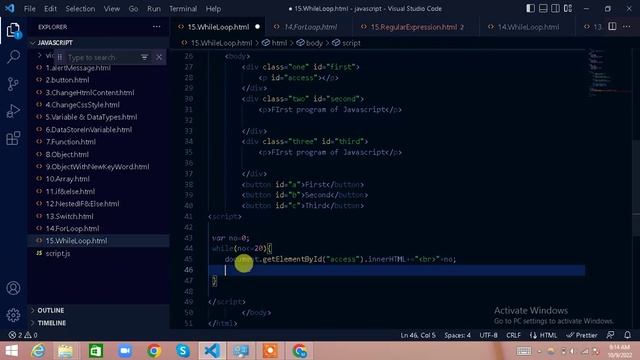The image size is (640, 360).
Task: Open the Extensions view
Action: point(13,138)
